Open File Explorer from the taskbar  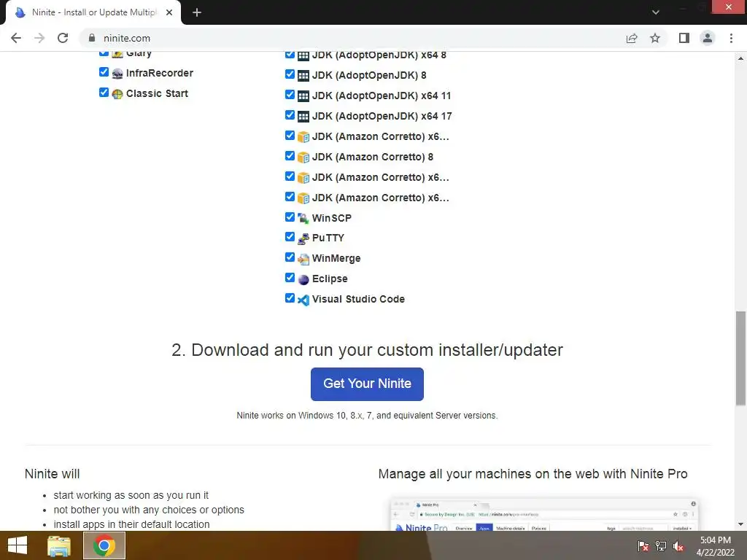click(59, 545)
